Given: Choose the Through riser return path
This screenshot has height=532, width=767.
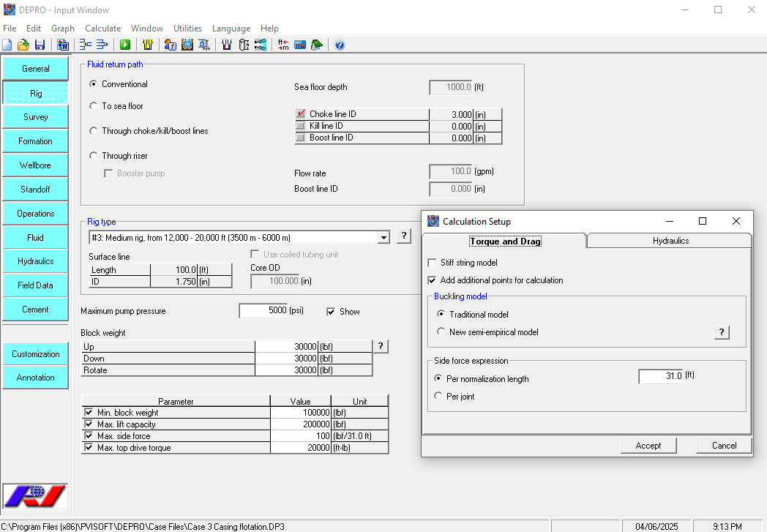Looking at the screenshot, I should point(93,156).
